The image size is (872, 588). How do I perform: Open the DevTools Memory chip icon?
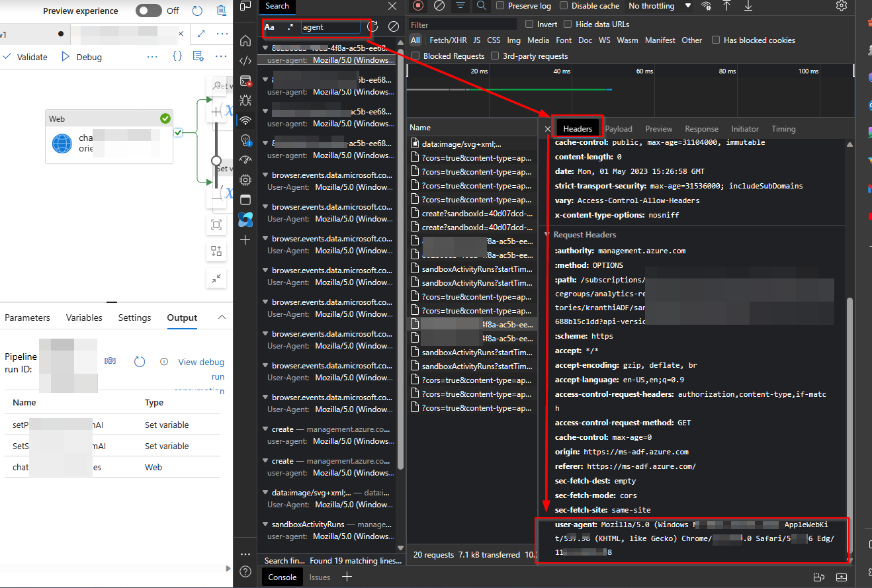(x=245, y=180)
